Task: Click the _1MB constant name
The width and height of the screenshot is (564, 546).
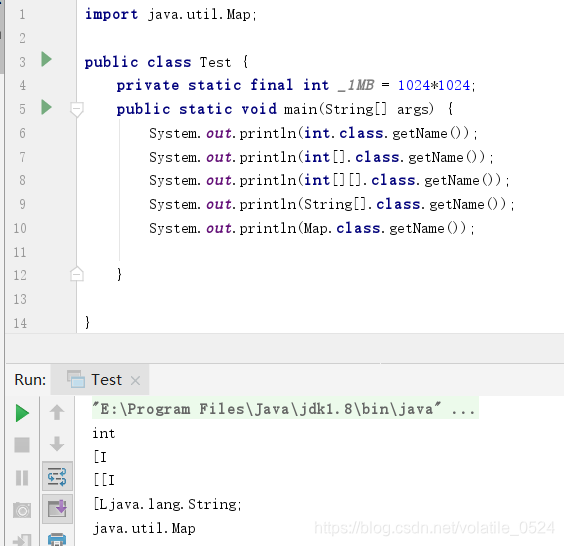Action: point(356,85)
